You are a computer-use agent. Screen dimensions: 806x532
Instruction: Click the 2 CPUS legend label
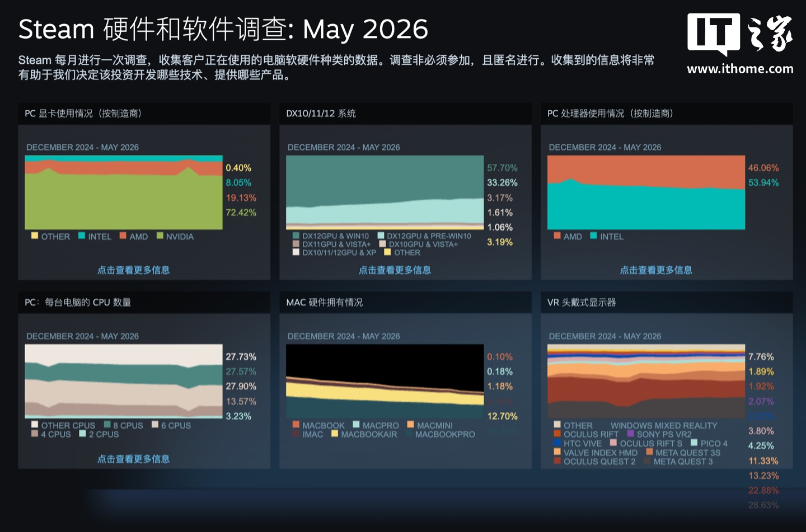104,434
